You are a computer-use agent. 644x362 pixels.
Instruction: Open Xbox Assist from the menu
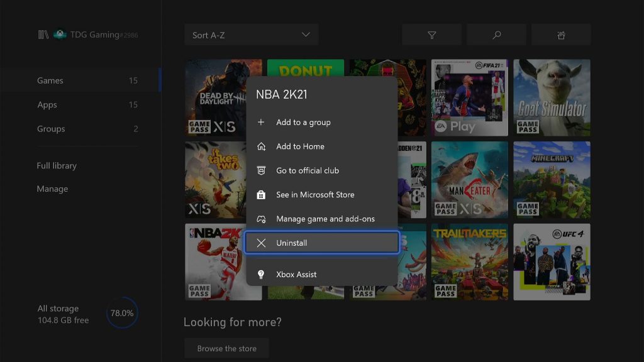pos(322,275)
